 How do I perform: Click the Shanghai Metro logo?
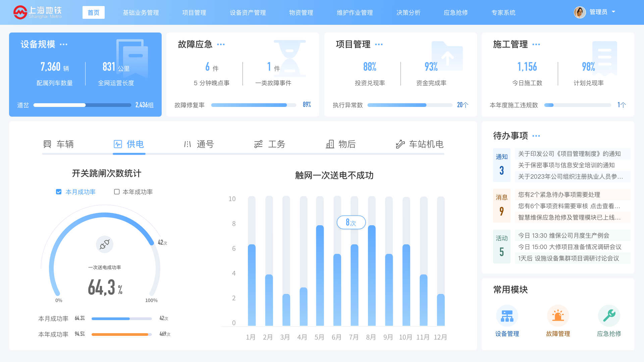(x=37, y=12)
